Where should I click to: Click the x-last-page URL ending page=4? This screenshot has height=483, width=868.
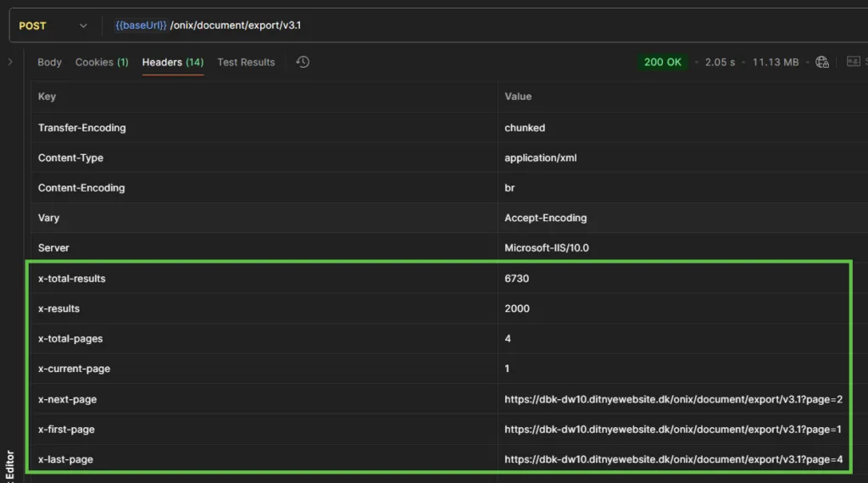[673, 459]
